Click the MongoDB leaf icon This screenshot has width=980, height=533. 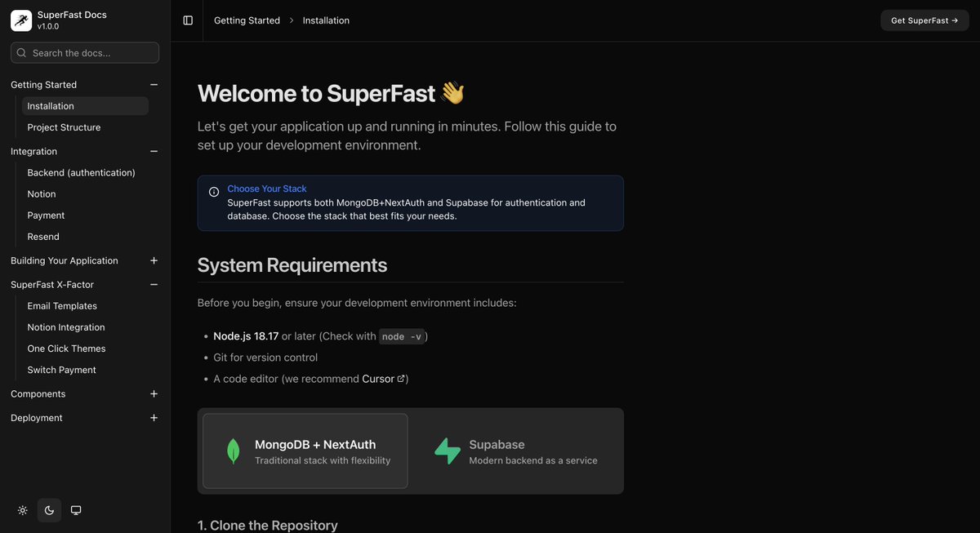233,451
